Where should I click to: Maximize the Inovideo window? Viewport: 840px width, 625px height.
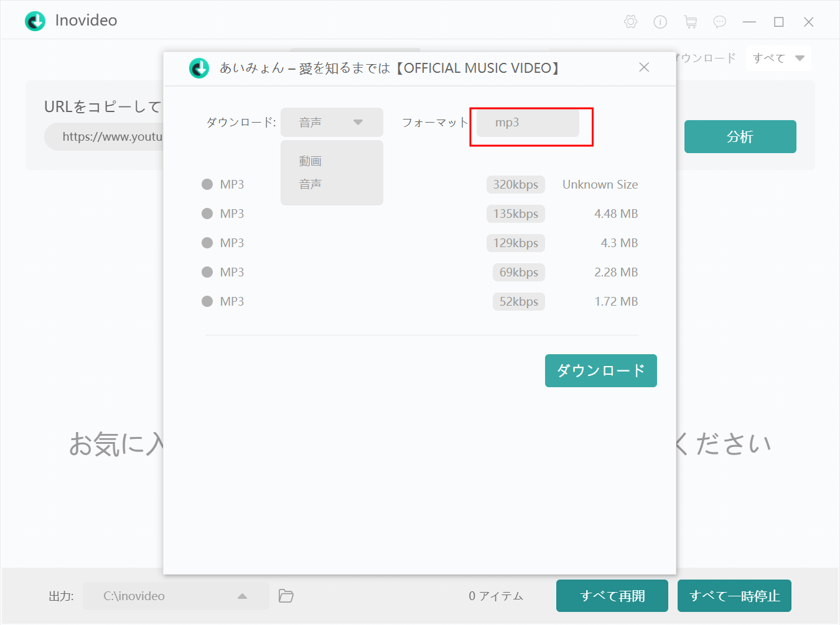(778, 22)
